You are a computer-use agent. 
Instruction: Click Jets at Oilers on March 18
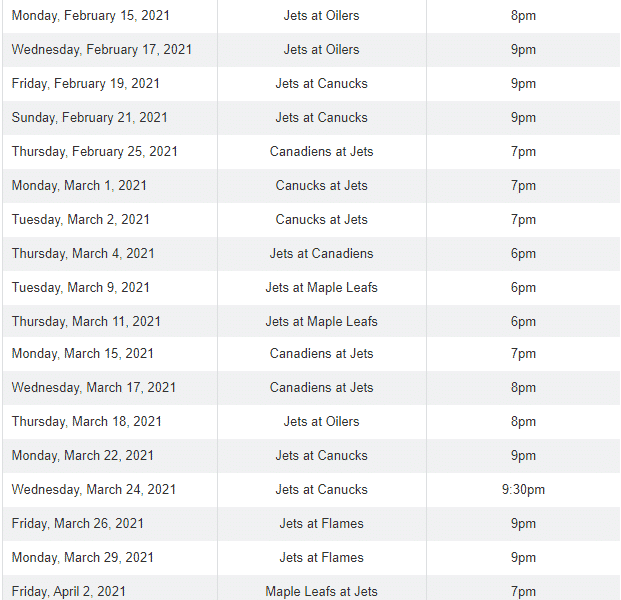(x=321, y=422)
